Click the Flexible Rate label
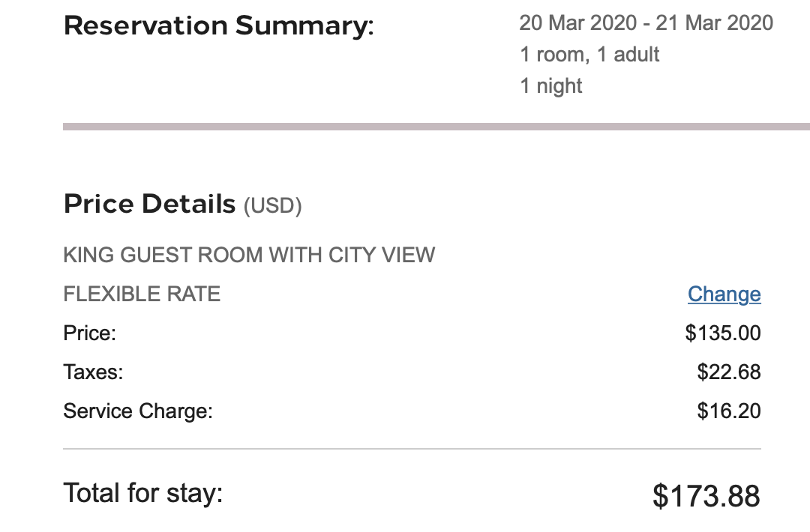810x532 pixels. (142, 294)
